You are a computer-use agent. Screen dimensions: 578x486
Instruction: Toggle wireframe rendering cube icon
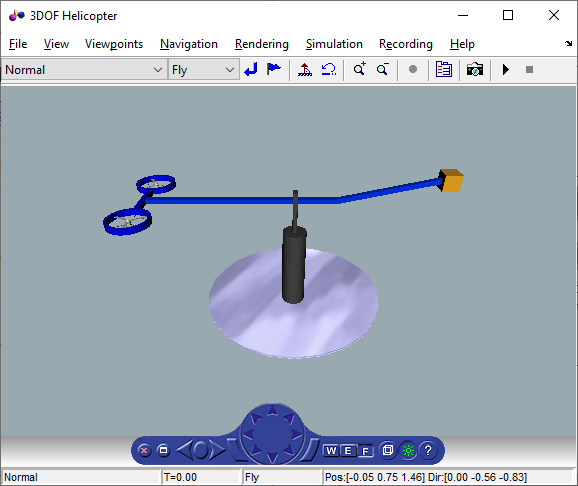pyautogui.click(x=388, y=450)
